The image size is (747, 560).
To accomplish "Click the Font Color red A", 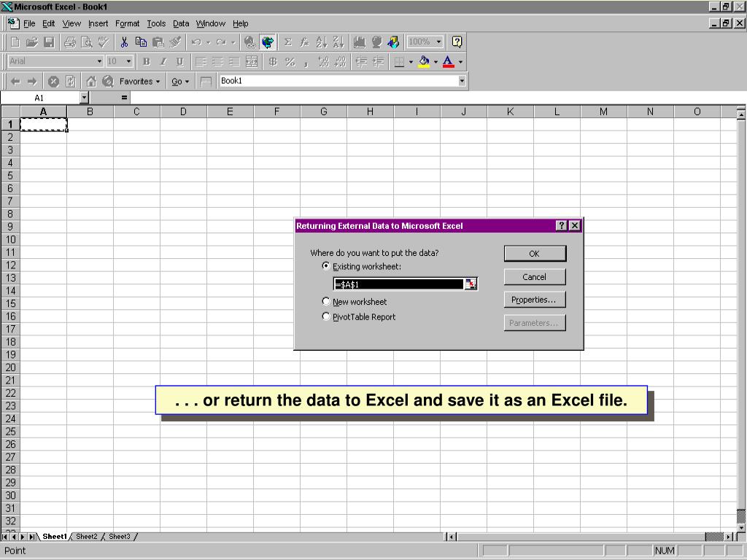I will tap(448, 61).
